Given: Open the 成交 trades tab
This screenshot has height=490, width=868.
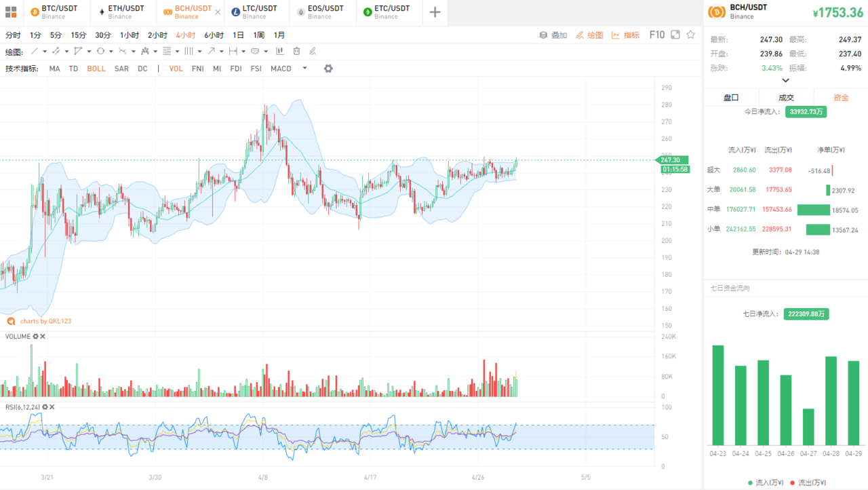Looking at the screenshot, I should pos(786,98).
